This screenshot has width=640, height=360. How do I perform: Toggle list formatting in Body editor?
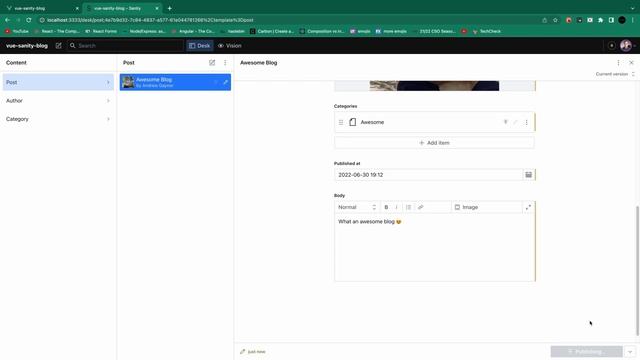(x=409, y=207)
